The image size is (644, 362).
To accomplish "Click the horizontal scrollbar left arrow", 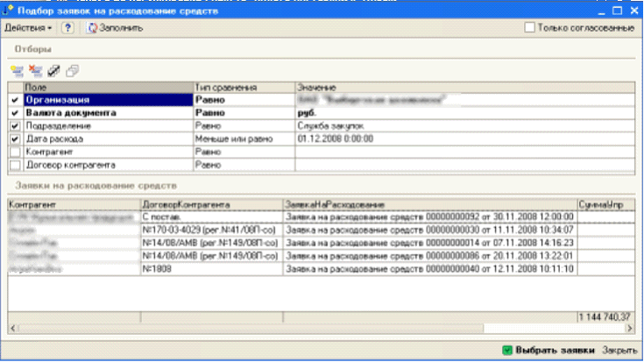I will pos(13,329).
